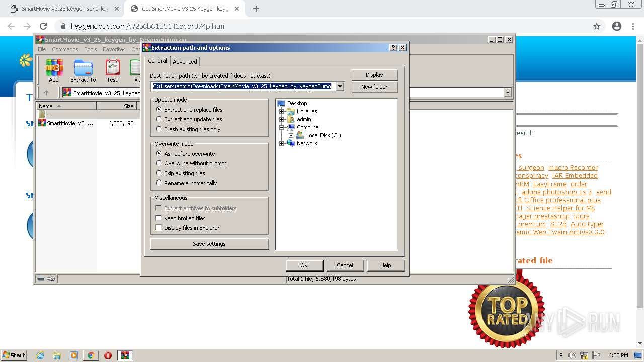Open the 'Auto typer' link on webpage
This screenshot has width=644, height=362.
[x=587, y=224]
